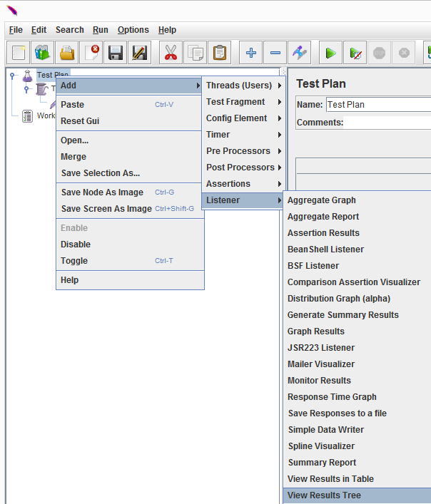Select Comparison Assertion Visualizer
This screenshot has width=431, height=504.
[x=357, y=282]
